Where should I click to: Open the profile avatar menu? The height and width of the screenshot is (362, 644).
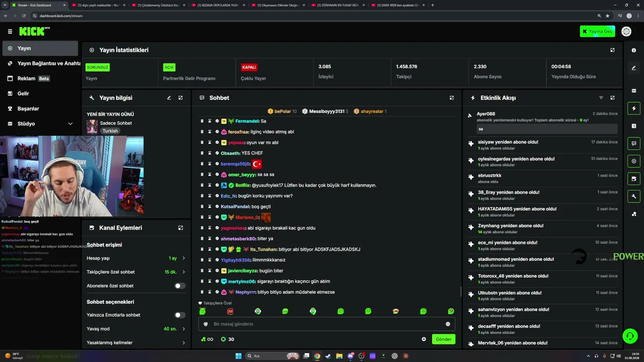click(x=626, y=31)
